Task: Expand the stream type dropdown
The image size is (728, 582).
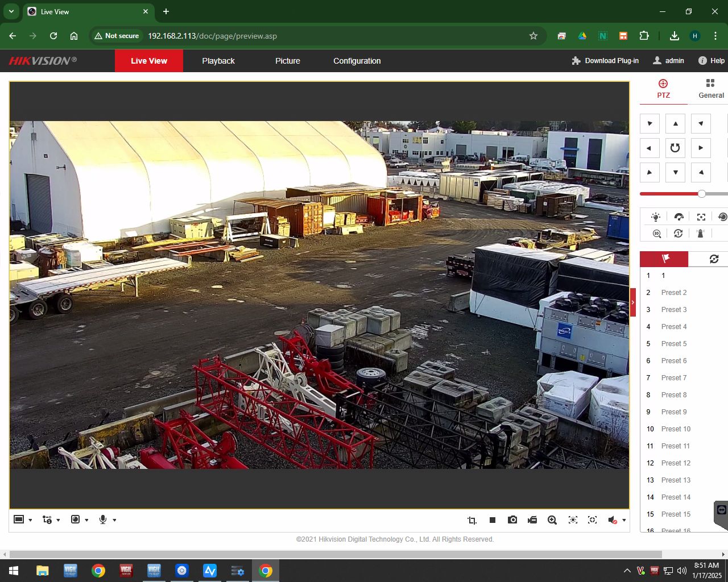Action: coord(58,520)
